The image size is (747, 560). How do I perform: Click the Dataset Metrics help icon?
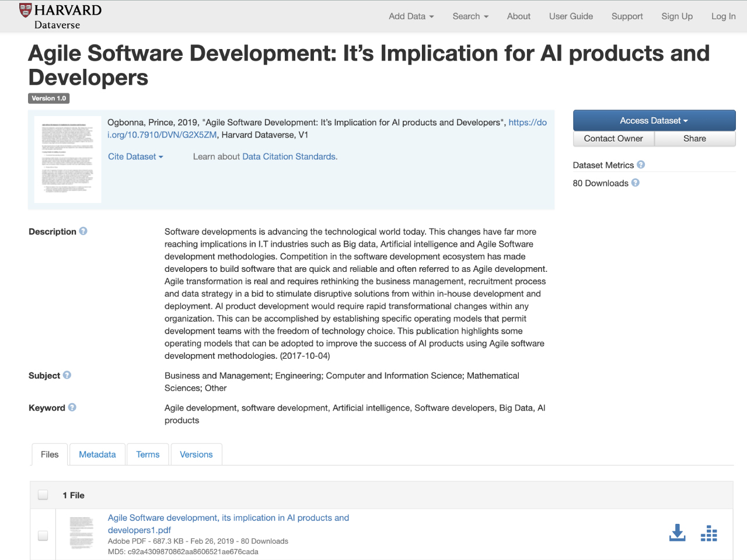[641, 164]
